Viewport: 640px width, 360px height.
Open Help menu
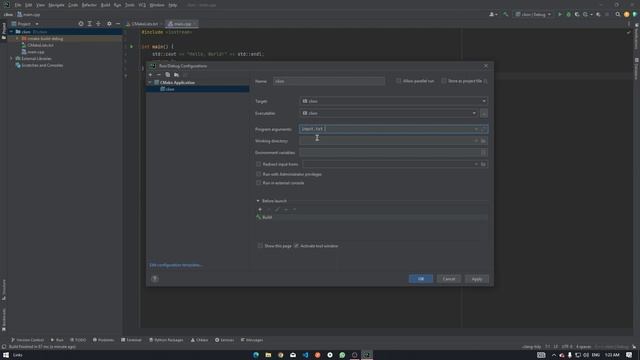click(x=173, y=5)
